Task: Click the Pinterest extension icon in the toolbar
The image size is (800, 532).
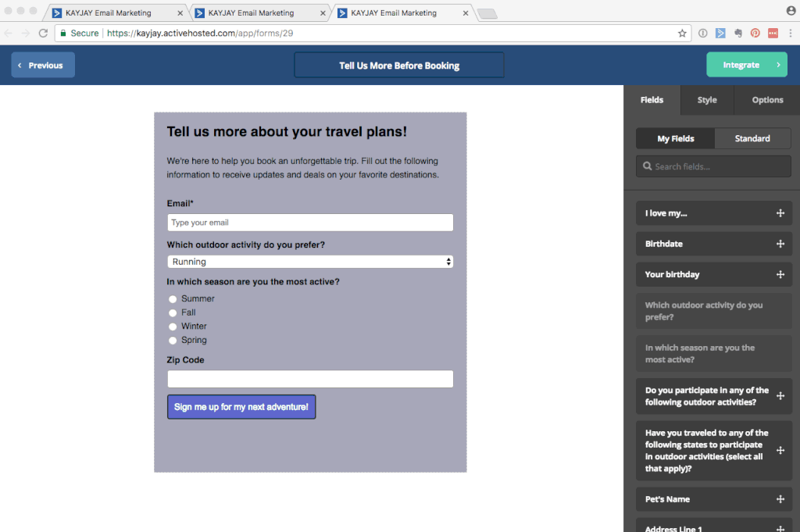Action: pos(755,34)
